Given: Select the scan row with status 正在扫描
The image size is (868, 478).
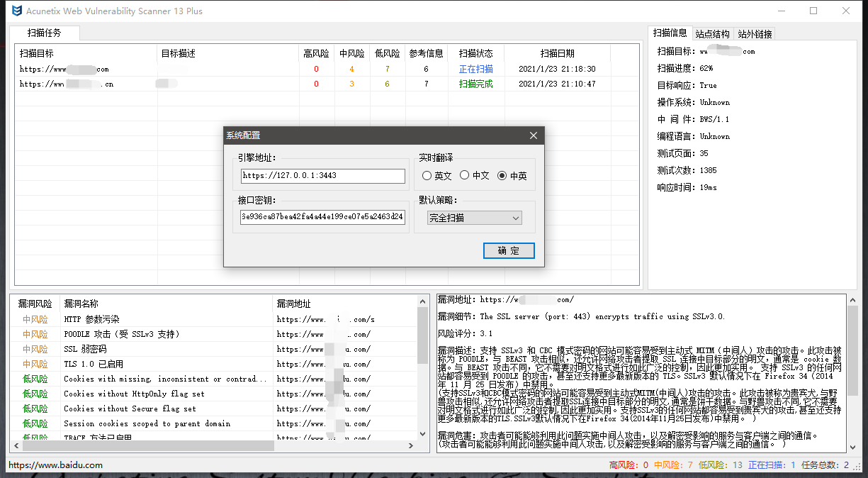Looking at the screenshot, I should (x=328, y=69).
